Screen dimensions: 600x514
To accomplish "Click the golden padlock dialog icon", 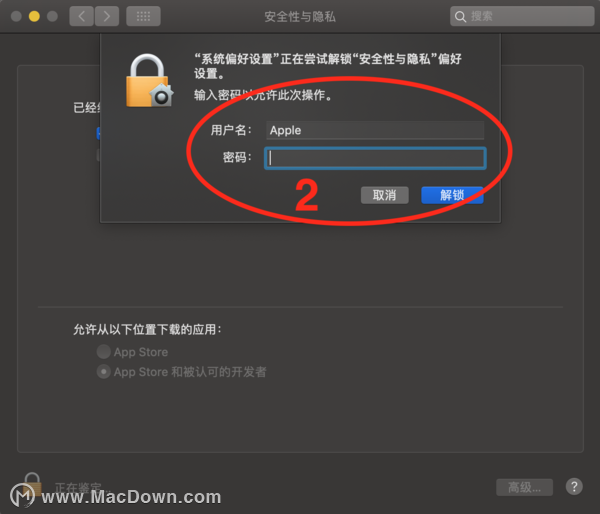I will click(149, 81).
